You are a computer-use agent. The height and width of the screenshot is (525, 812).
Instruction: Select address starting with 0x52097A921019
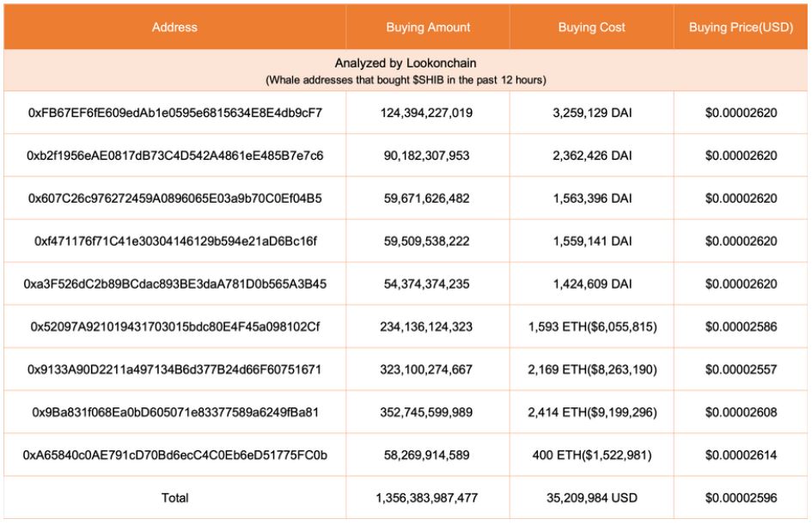click(175, 327)
